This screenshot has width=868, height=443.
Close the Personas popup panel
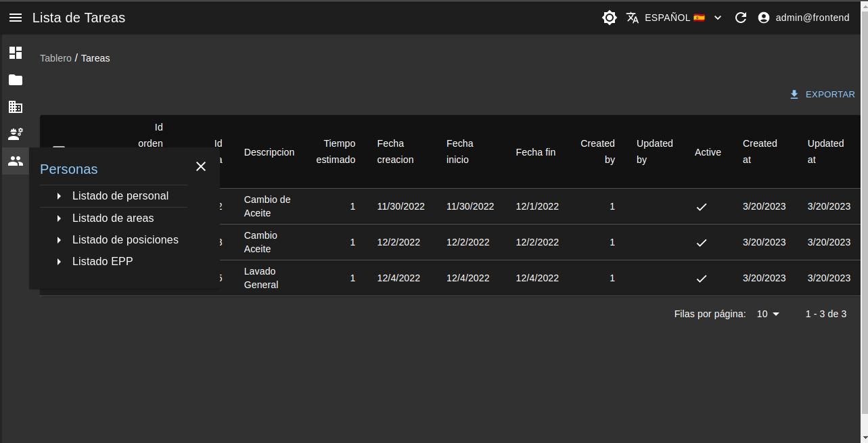pyautogui.click(x=201, y=166)
